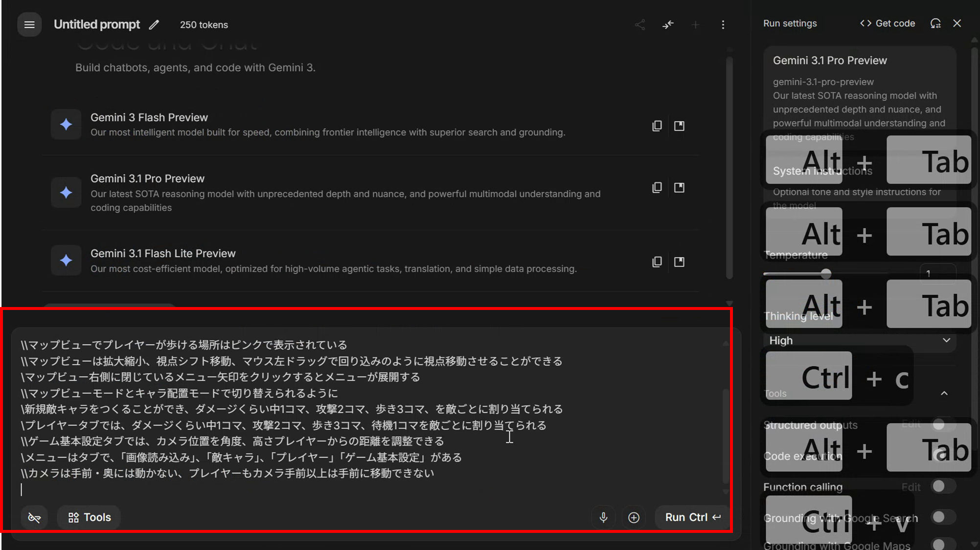980x550 pixels.
Task: Click prompt line starting 'マップビューモードとキャラ配置'
Action: (179, 393)
